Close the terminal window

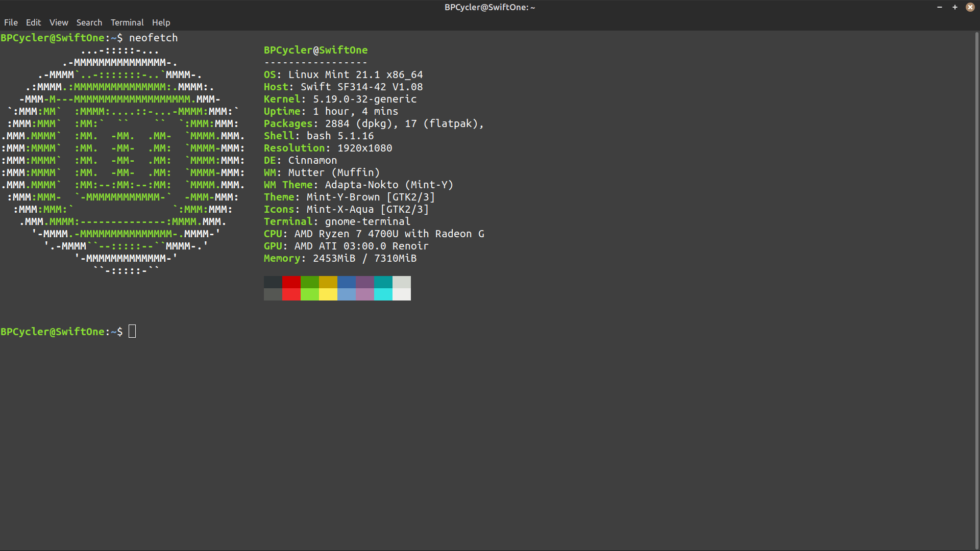970,7
